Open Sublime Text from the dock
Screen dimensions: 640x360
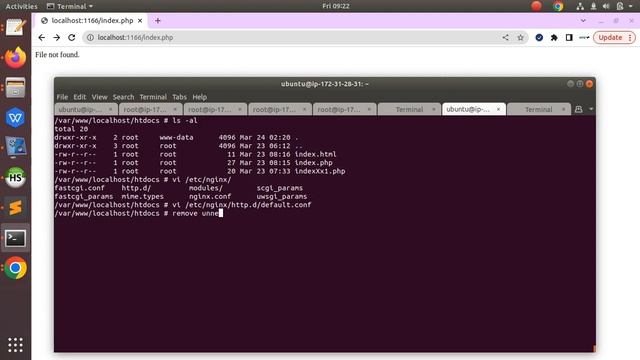pyautogui.click(x=16, y=208)
